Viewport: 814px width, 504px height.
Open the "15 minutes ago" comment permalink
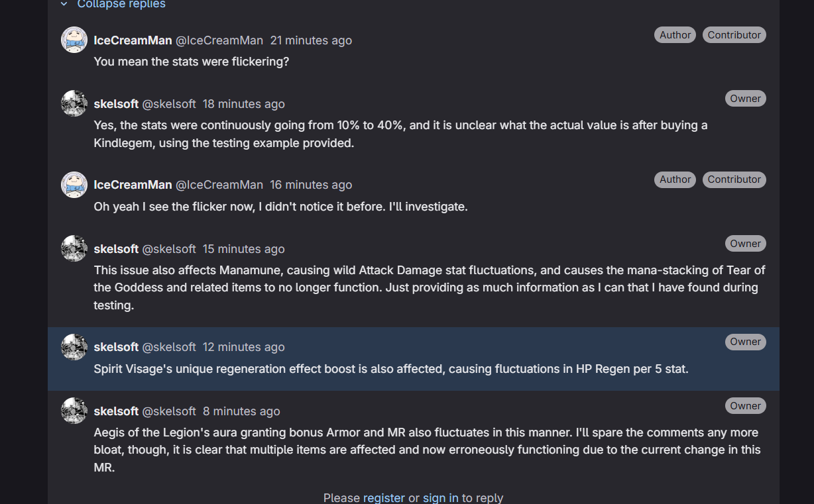[243, 249]
